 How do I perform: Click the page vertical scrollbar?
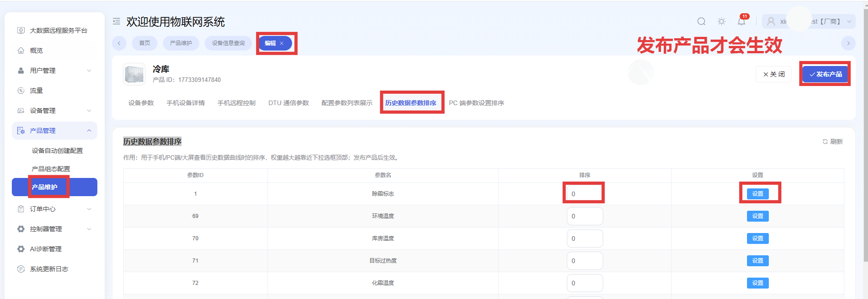(x=865, y=137)
